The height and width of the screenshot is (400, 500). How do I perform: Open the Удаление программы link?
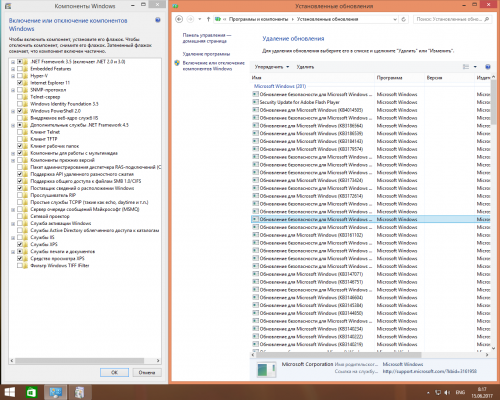(x=206, y=54)
